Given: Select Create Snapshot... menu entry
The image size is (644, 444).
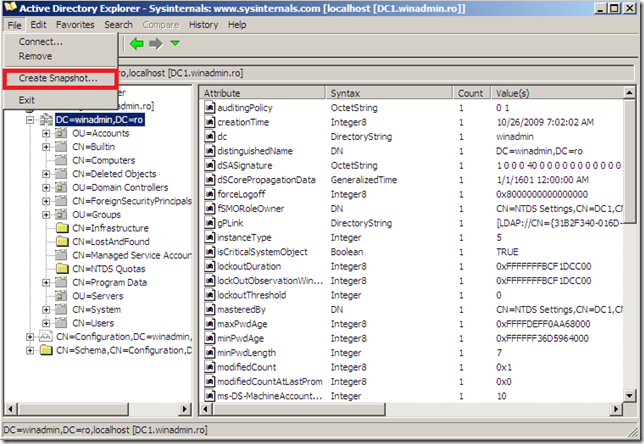Looking at the screenshot, I should (x=60, y=79).
